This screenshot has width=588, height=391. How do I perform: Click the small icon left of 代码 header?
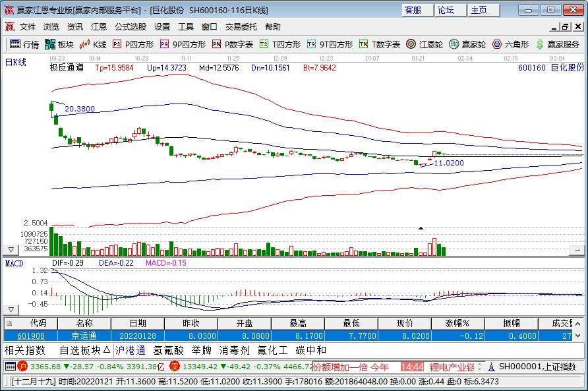[x=9, y=323]
